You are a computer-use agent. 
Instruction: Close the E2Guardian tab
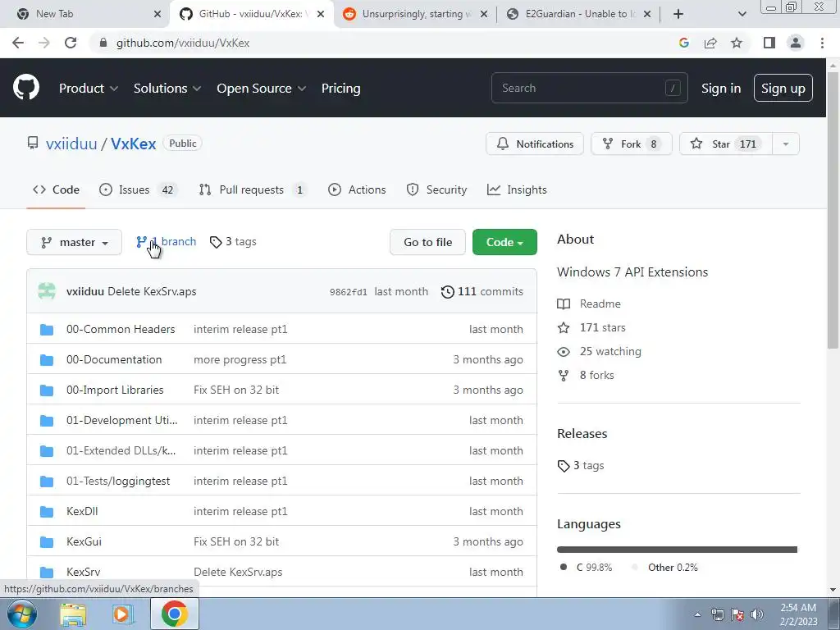pos(647,14)
